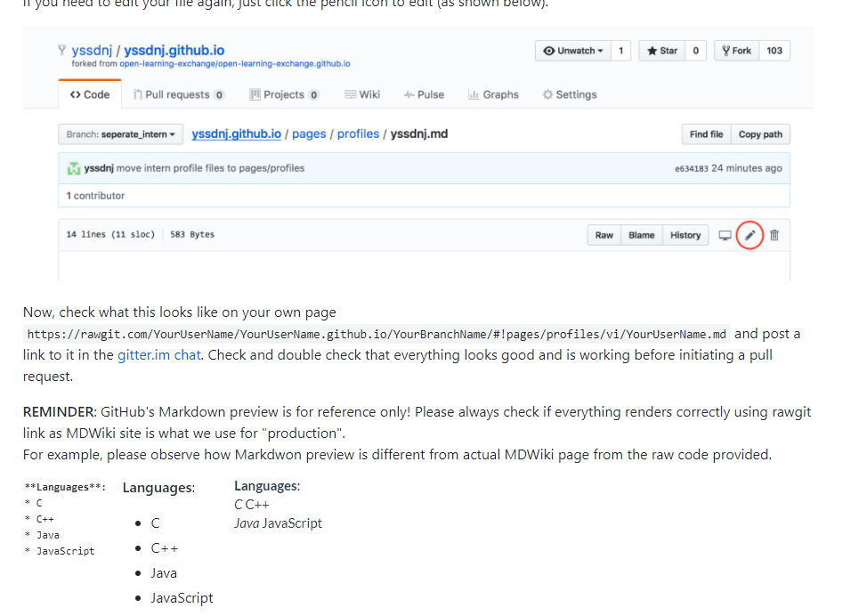The height and width of the screenshot is (616, 851).
Task: Open the Branch seperate_intern dropdown
Action: coord(120,134)
